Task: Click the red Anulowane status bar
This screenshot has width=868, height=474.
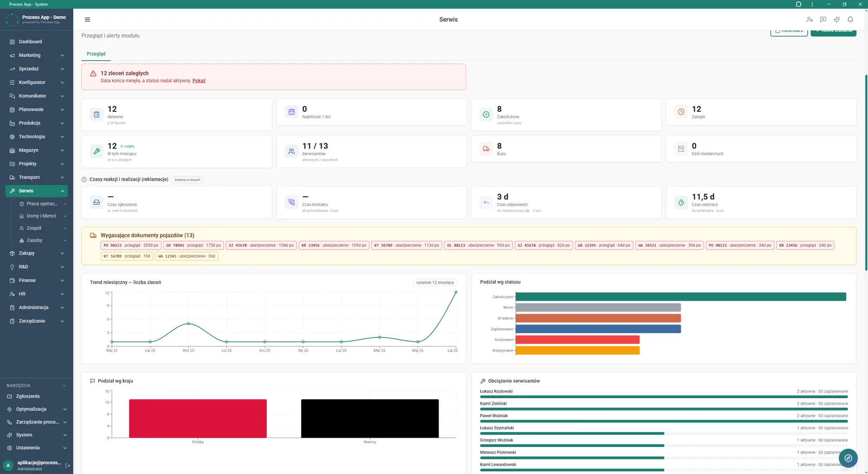Action: click(x=577, y=340)
